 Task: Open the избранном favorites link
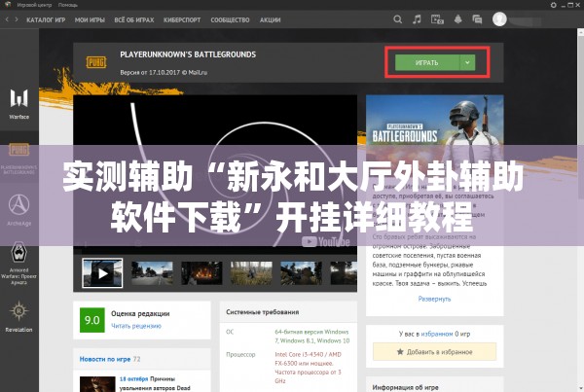[437, 334]
